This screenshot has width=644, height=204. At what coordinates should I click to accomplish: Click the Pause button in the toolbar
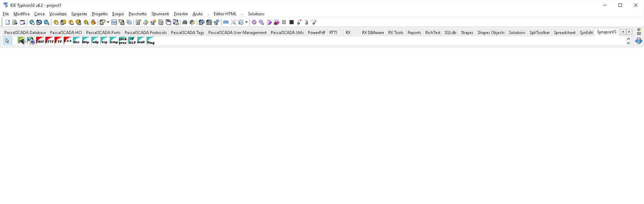tap(284, 22)
